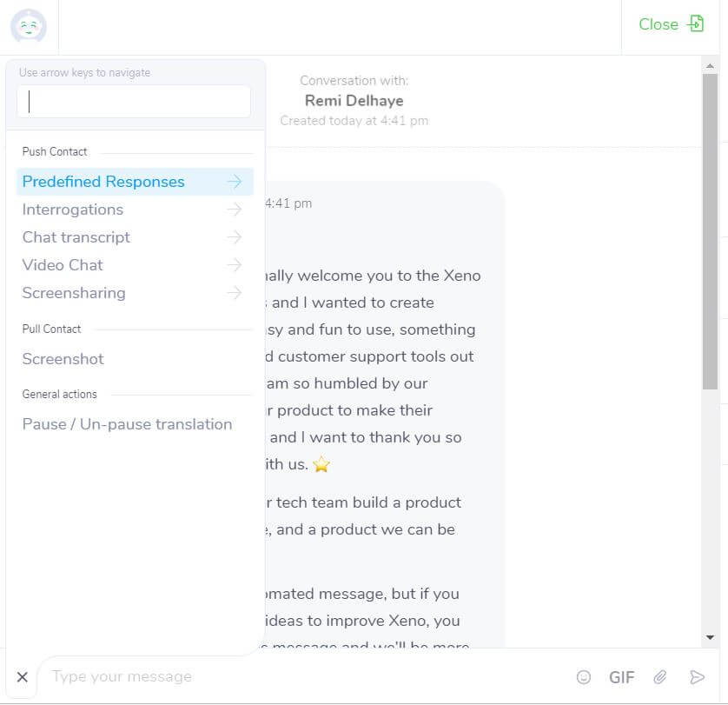Image resolution: width=728 pixels, height=705 pixels.
Task: Click the paperclip attachment icon
Action: [660, 677]
